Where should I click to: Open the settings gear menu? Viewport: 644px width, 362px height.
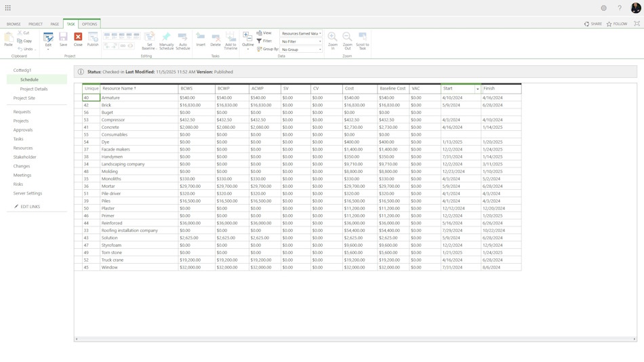point(603,8)
